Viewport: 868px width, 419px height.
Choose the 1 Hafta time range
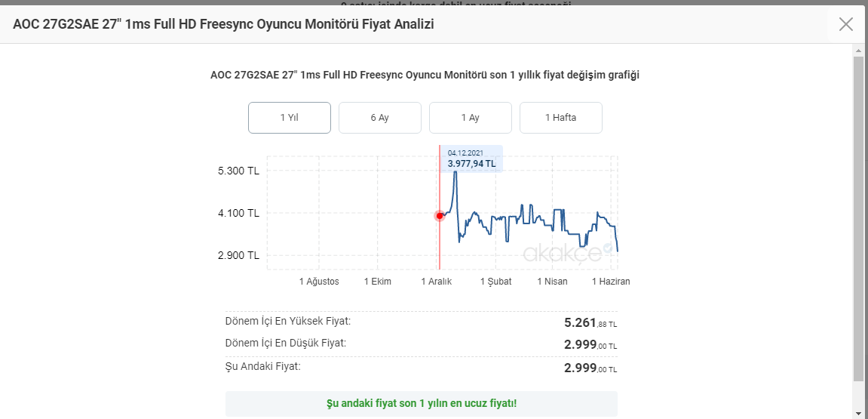[x=560, y=118]
